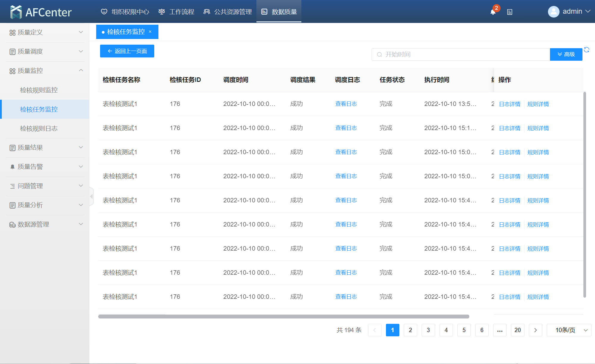The image size is (595, 364).
Task: Select 检核规则日志 in the sidebar
Action: [39, 128]
